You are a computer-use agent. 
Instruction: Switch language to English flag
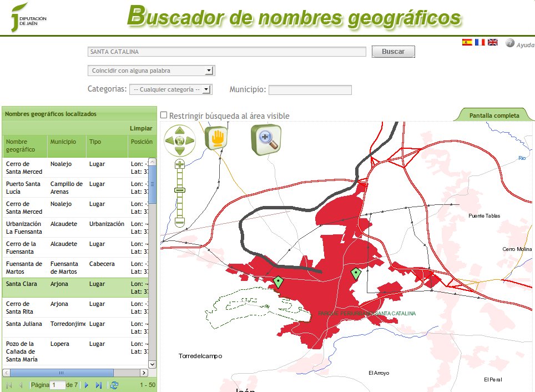[x=492, y=42]
